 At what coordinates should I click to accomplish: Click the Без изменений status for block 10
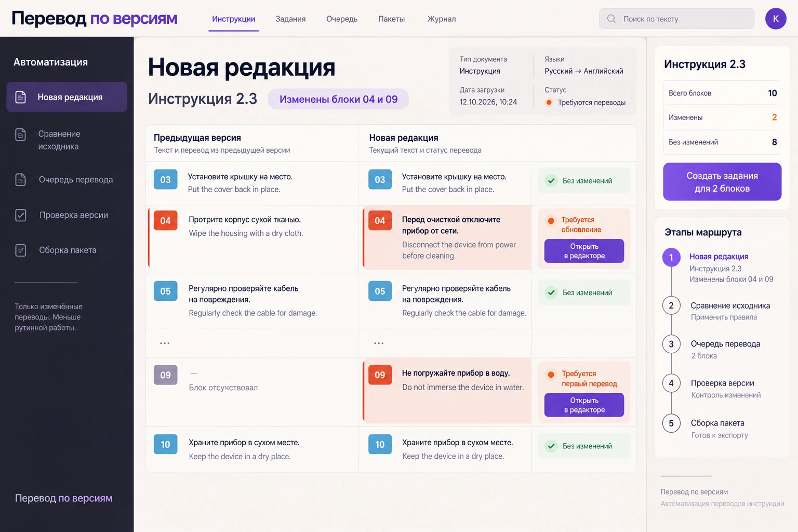coord(584,446)
